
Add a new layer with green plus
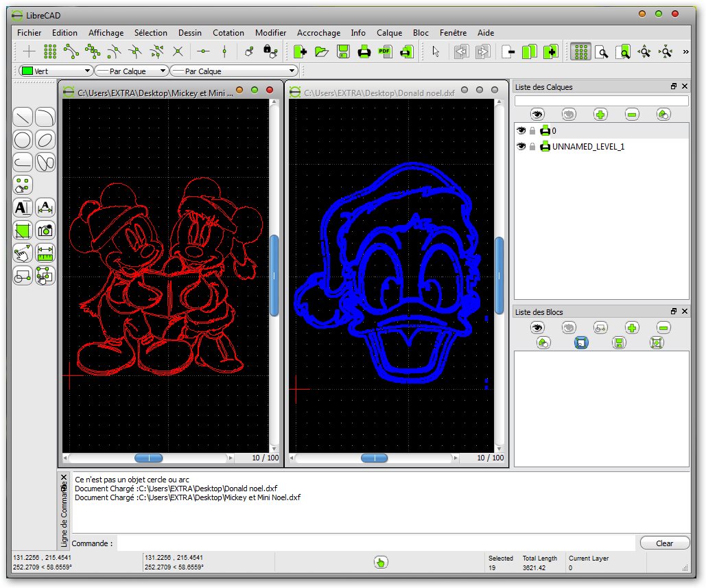[x=601, y=115]
